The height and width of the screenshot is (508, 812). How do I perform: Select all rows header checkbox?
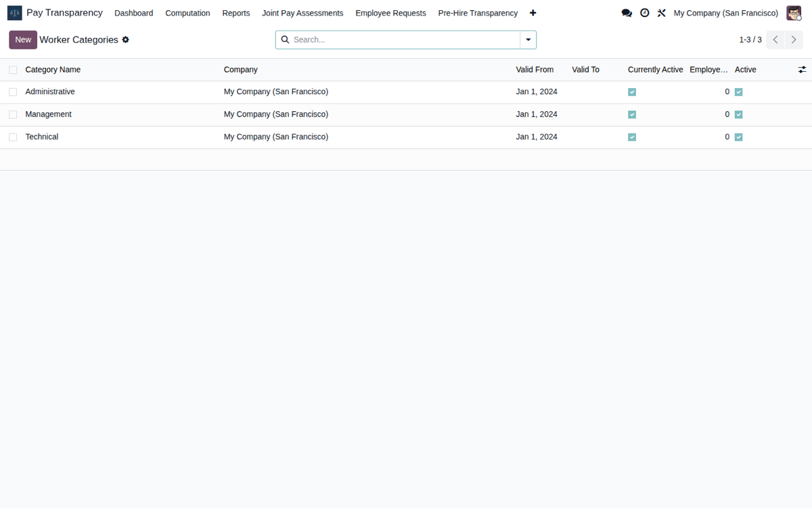pyautogui.click(x=13, y=70)
